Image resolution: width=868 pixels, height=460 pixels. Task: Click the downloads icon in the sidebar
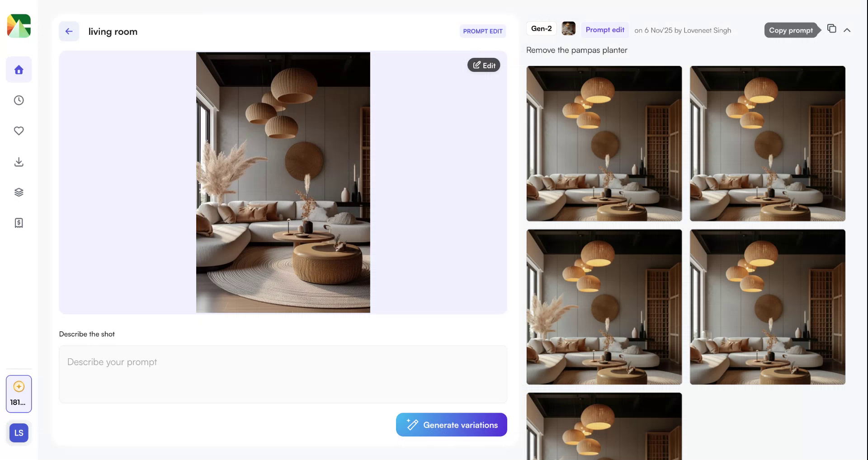(x=19, y=162)
